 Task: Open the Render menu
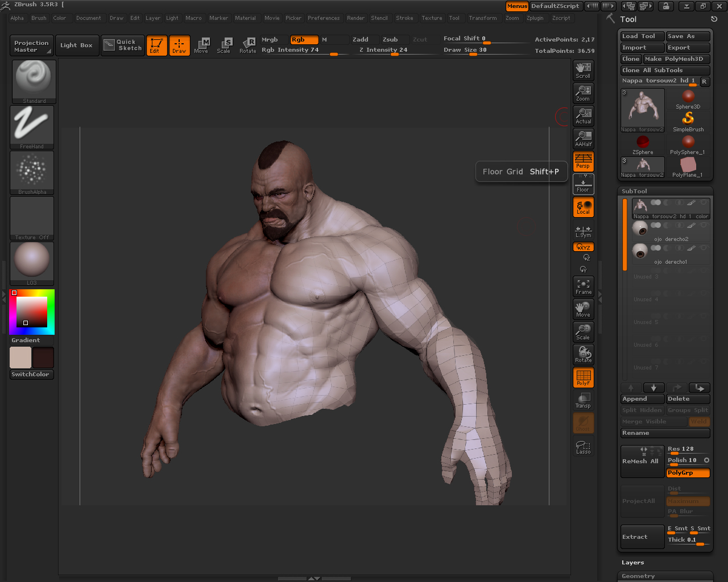355,18
